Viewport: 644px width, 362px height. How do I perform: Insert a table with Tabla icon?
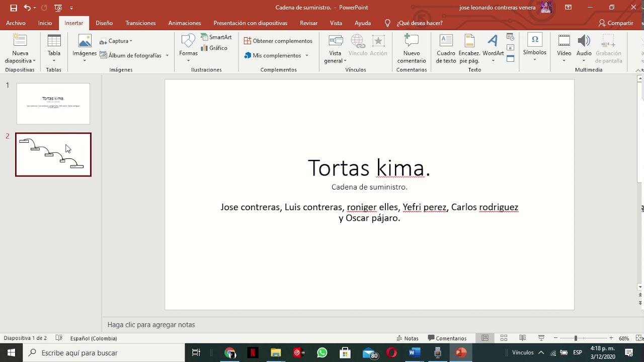click(54, 41)
